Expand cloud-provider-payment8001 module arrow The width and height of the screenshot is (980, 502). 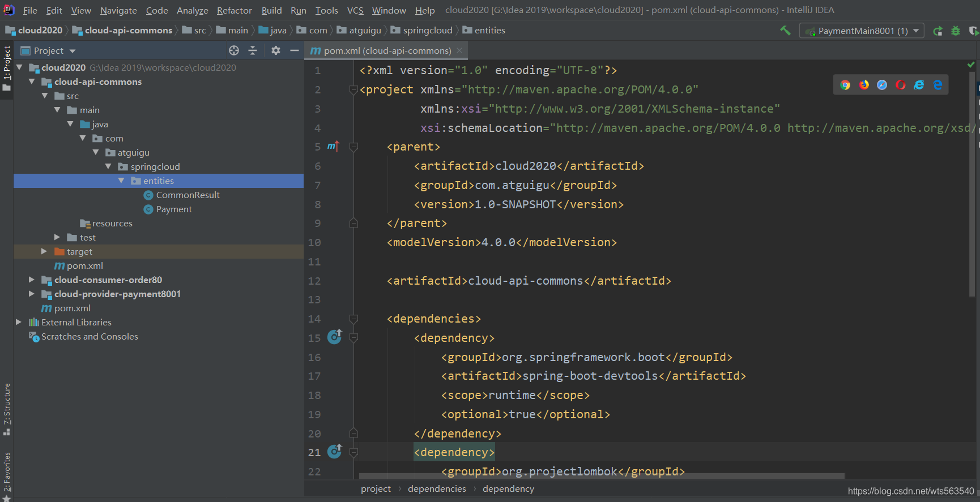coord(32,294)
